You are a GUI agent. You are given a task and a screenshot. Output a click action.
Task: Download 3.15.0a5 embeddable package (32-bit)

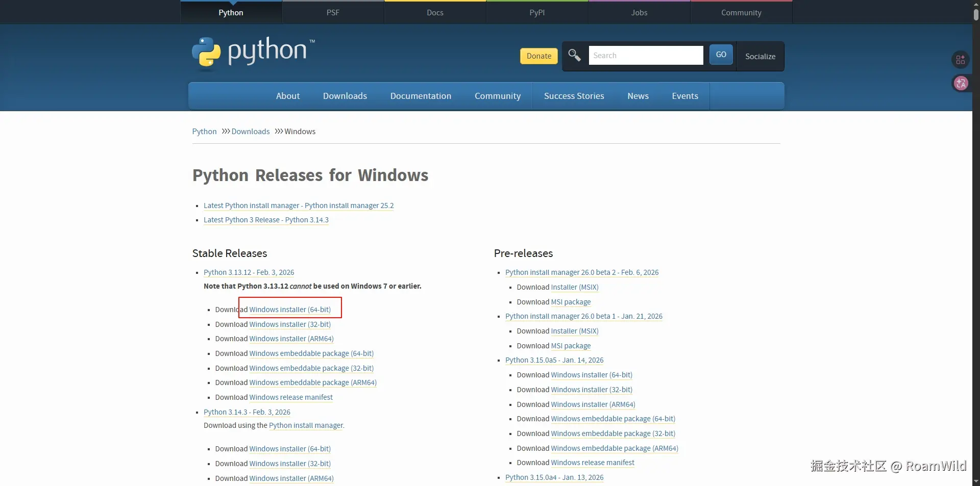click(x=613, y=433)
